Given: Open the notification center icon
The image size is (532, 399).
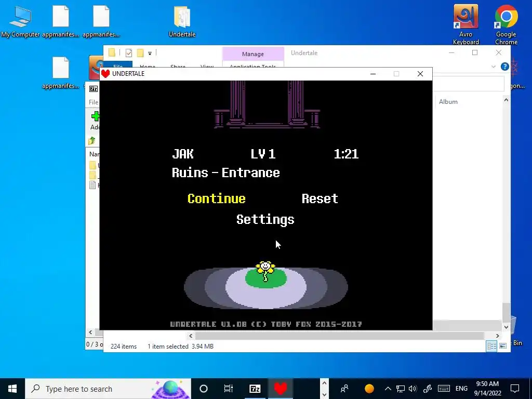Looking at the screenshot, I should [515, 389].
